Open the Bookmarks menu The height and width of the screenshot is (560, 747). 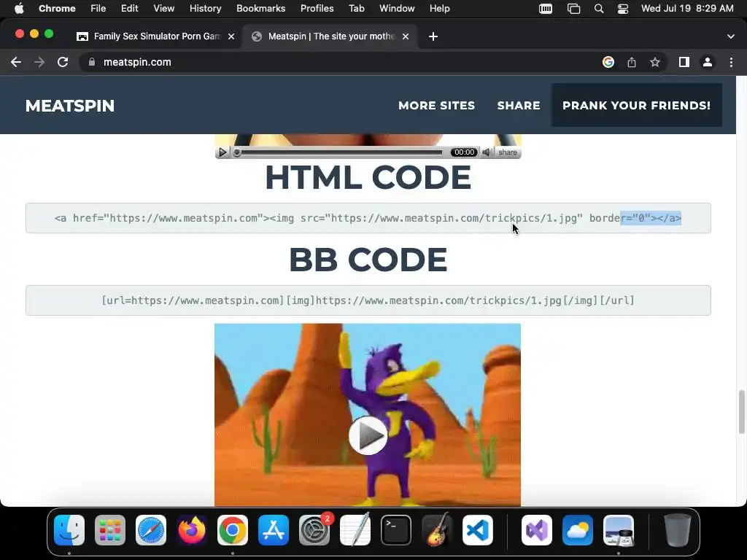coord(260,9)
